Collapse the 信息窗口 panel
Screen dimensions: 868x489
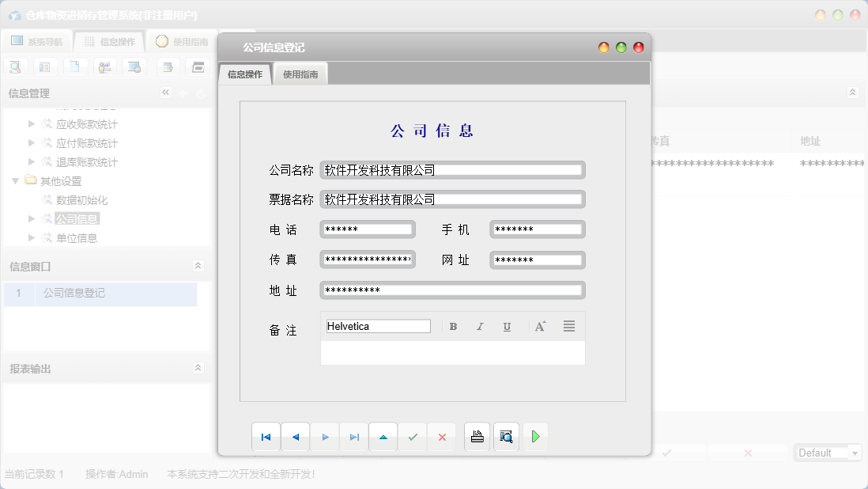[x=198, y=266]
